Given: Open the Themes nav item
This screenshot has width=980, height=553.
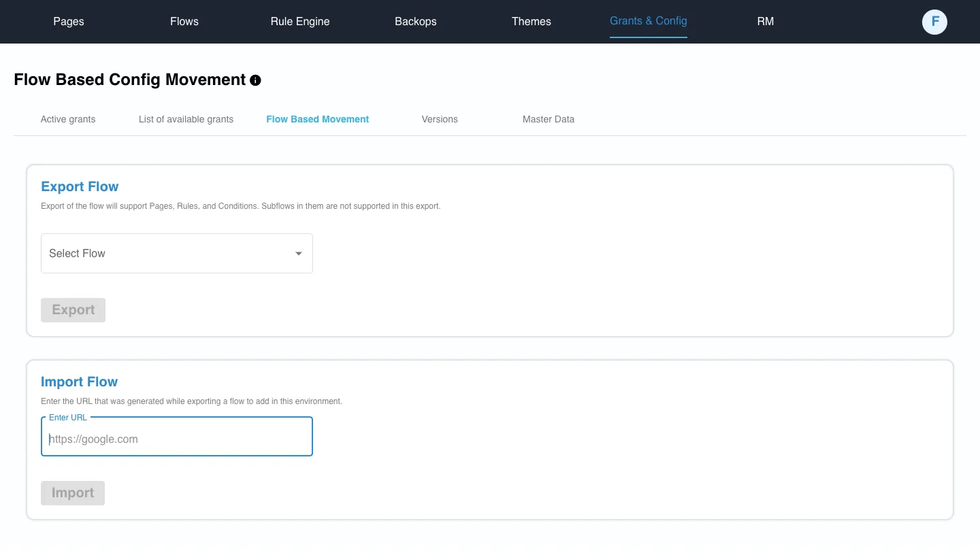Looking at the screenshot, I should click(532, 21).
